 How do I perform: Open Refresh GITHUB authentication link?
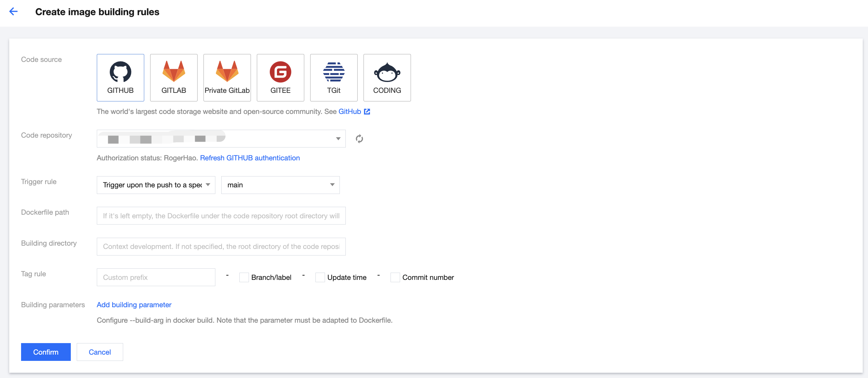pos(250,158)
